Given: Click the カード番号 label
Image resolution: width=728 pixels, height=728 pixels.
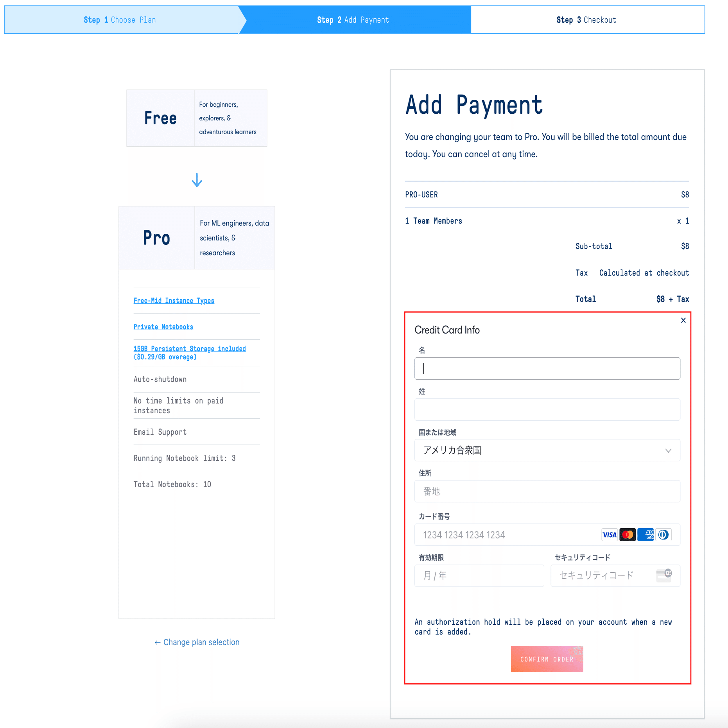Looking at the screenshot, I should (434, 516).
